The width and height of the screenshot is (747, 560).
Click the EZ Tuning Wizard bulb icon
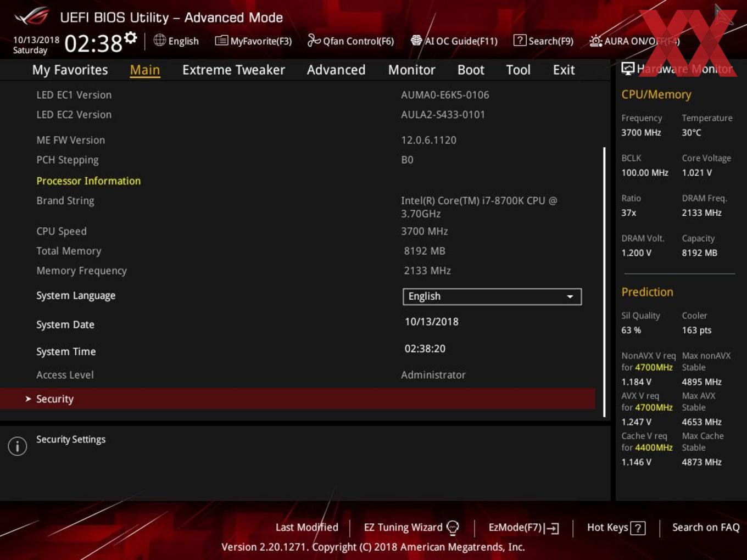(x=453, y=528)
